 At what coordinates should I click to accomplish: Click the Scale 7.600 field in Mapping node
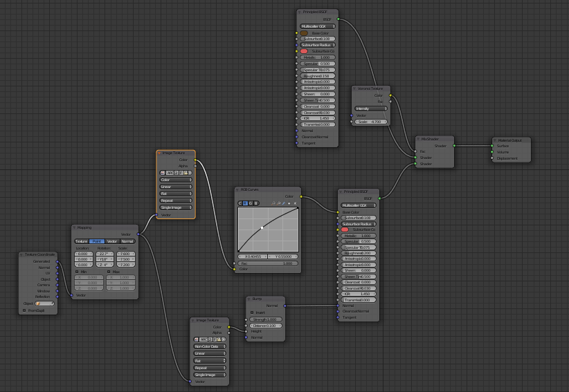coord(126,254)
